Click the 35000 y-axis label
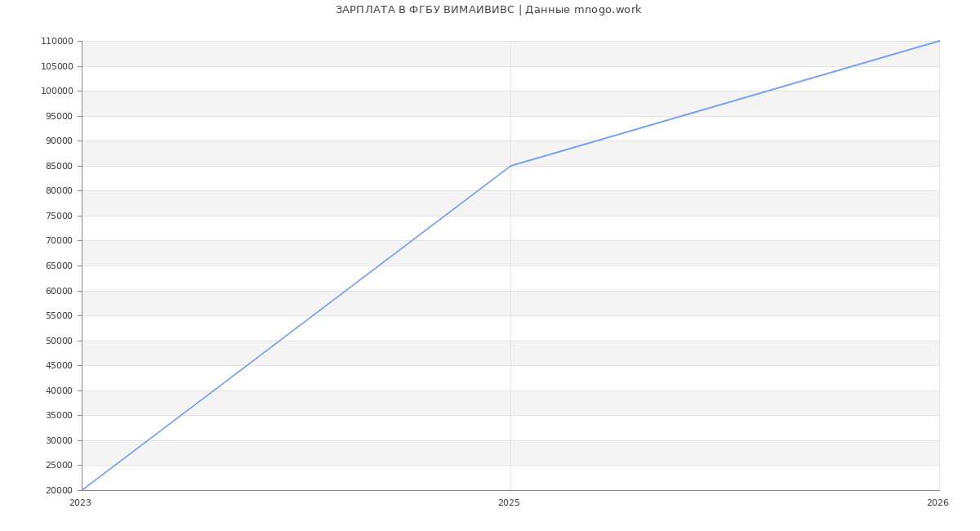This screenshot has height=531, width=980. coord(59,416)
